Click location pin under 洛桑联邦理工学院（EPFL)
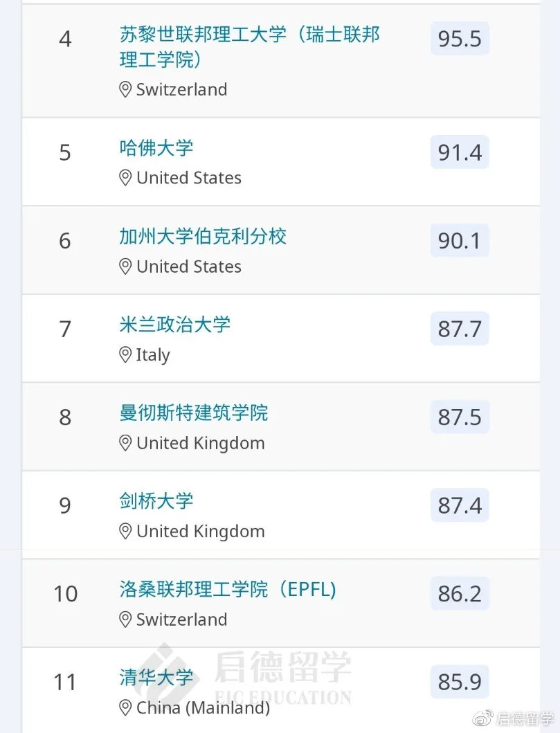The image size is (560, 733). [x=125, y=619]
